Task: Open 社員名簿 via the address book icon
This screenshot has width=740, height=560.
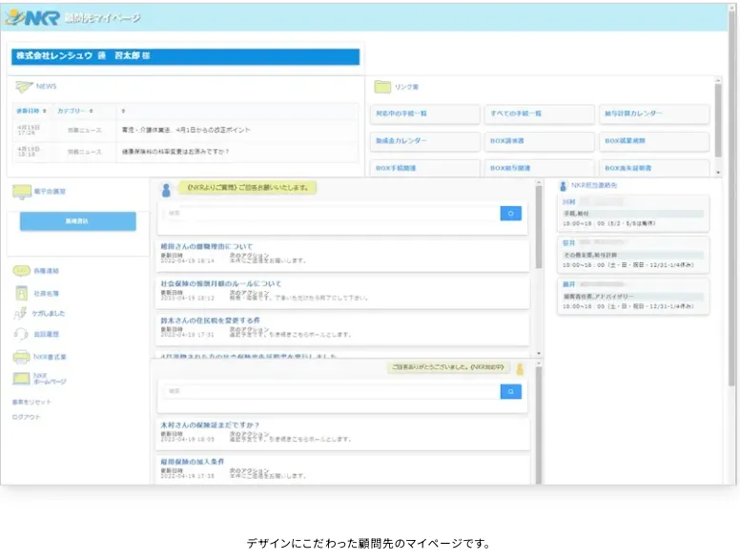Action: 22,293
